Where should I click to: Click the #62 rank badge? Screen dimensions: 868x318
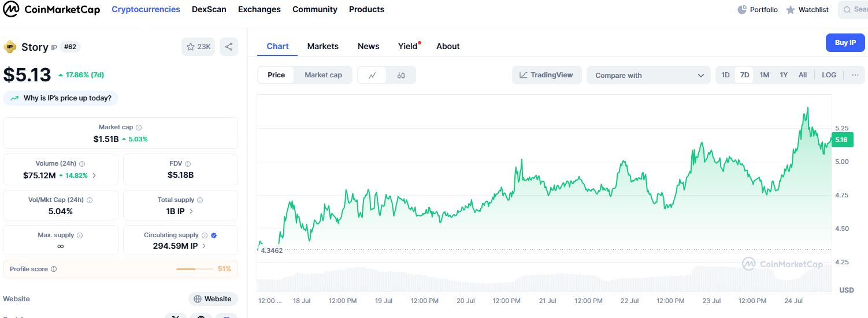[x=70, y=47]
